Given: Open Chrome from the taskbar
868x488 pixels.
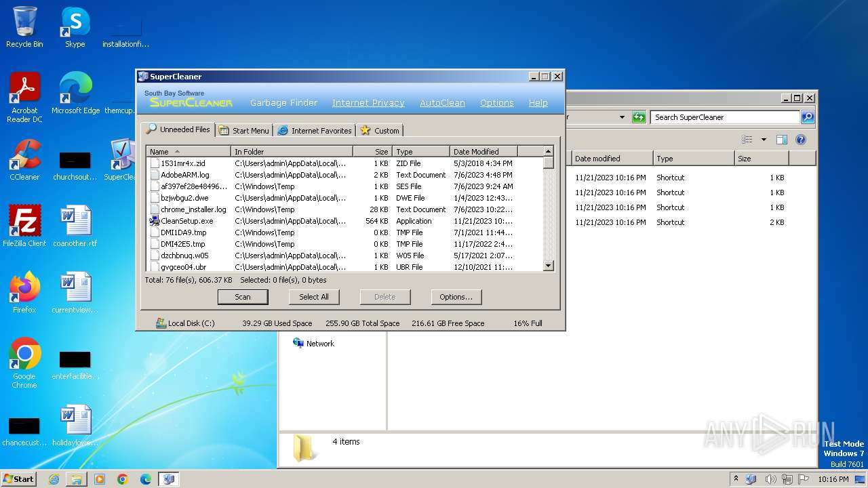Looking at the screenshot, I should coord(123,479).
